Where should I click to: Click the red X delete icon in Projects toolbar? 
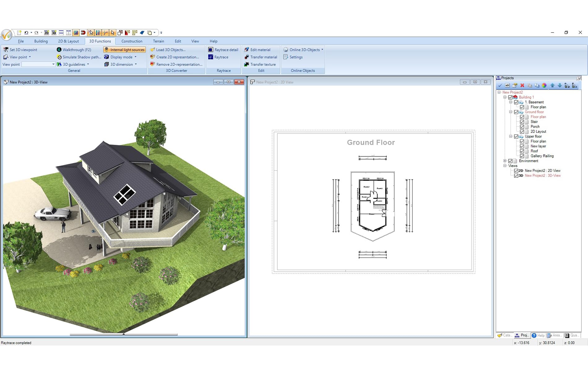522,86
